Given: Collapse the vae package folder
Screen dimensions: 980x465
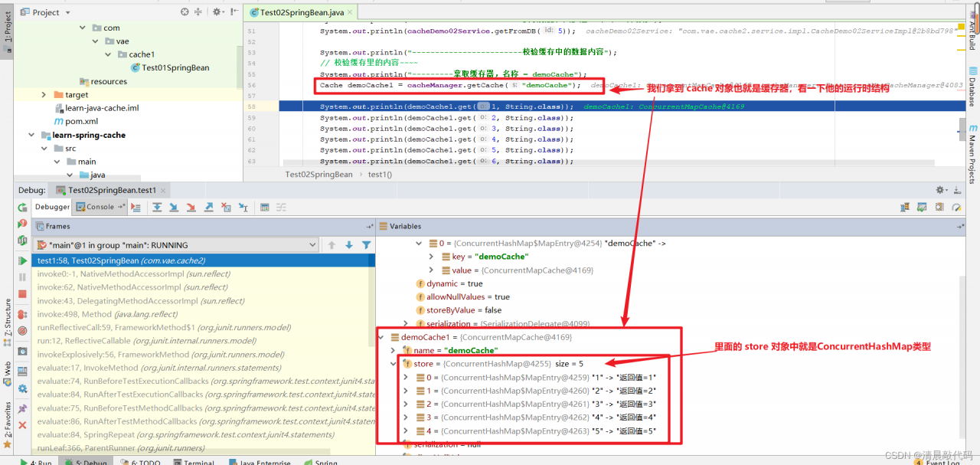Looking at the screenshot, I should (x=96, y=41).
